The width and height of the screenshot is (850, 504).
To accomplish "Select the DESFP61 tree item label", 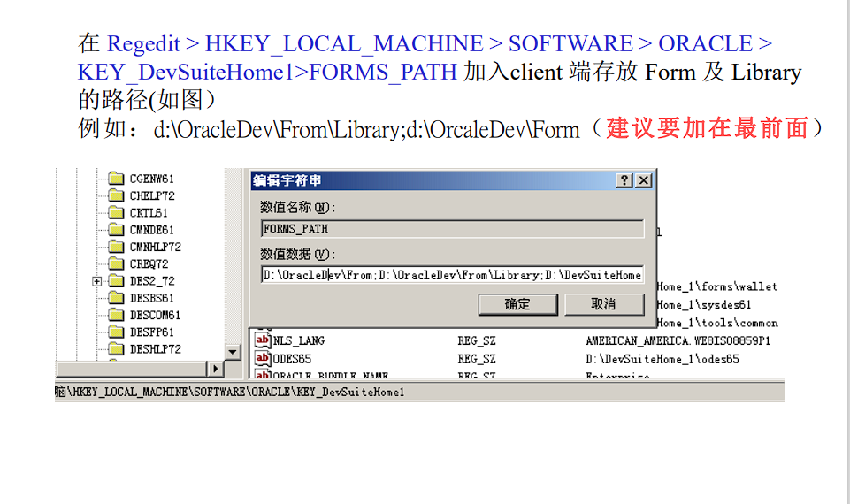I will click(152, 332).
